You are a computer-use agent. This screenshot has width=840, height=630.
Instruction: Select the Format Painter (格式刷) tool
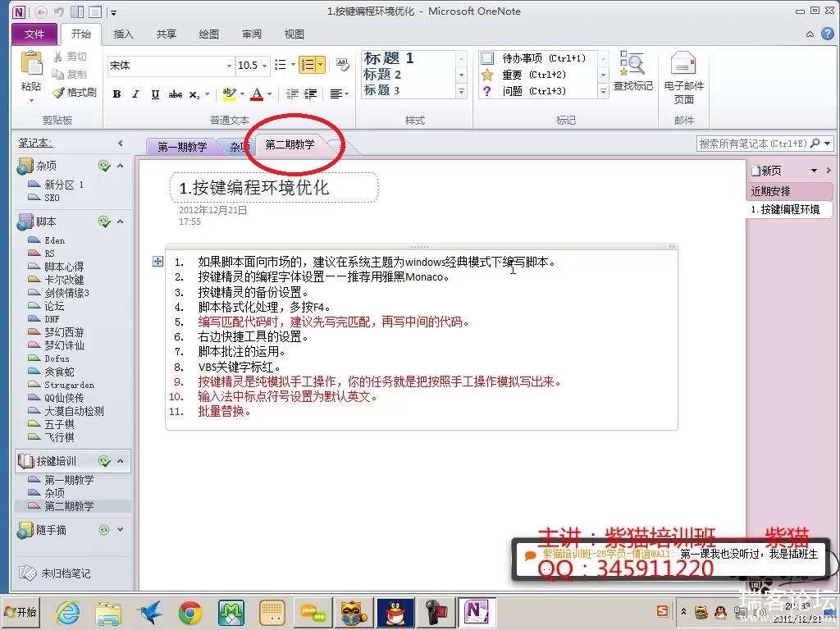tap(74, 93)
